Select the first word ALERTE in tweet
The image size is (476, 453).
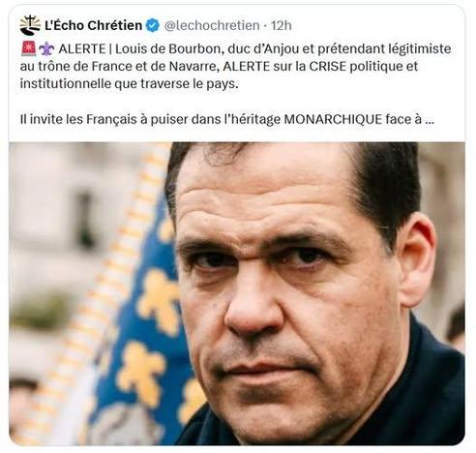[x=82, y=49]
